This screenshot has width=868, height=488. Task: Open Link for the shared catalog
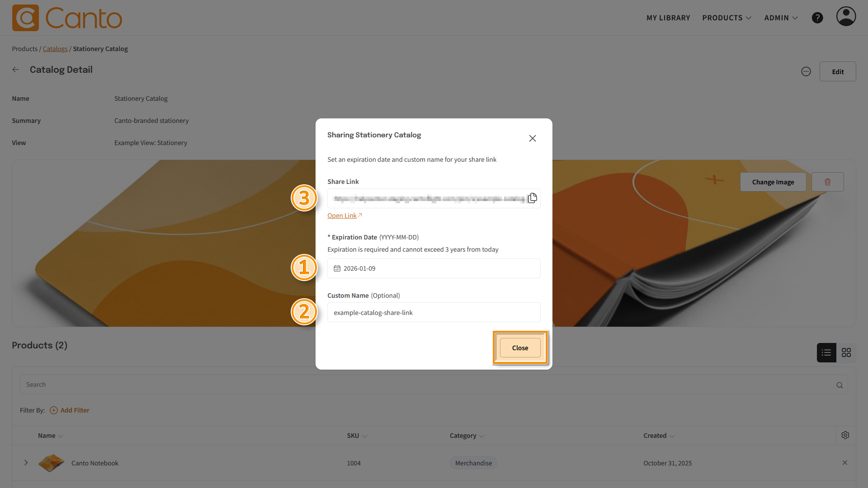344,216
